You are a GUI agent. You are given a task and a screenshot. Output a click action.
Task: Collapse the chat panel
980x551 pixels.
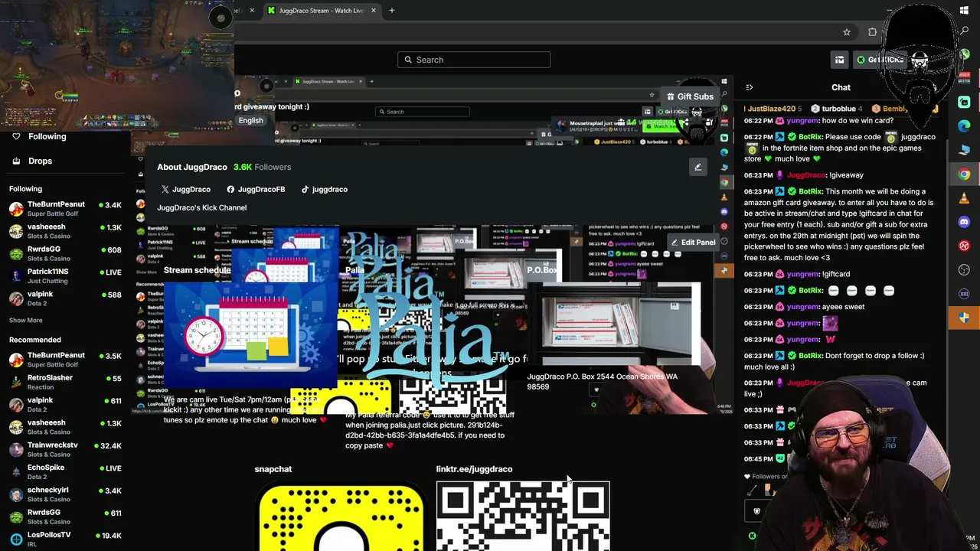pos(749,87)
